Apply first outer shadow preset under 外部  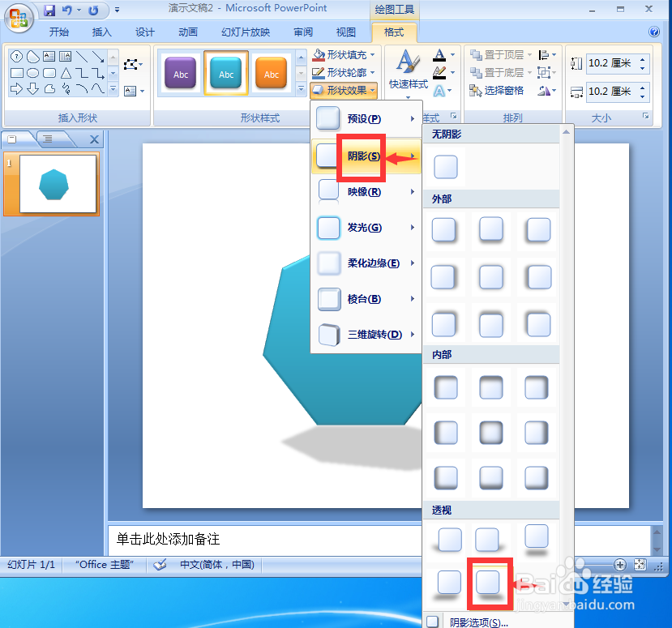pos(444,230)
